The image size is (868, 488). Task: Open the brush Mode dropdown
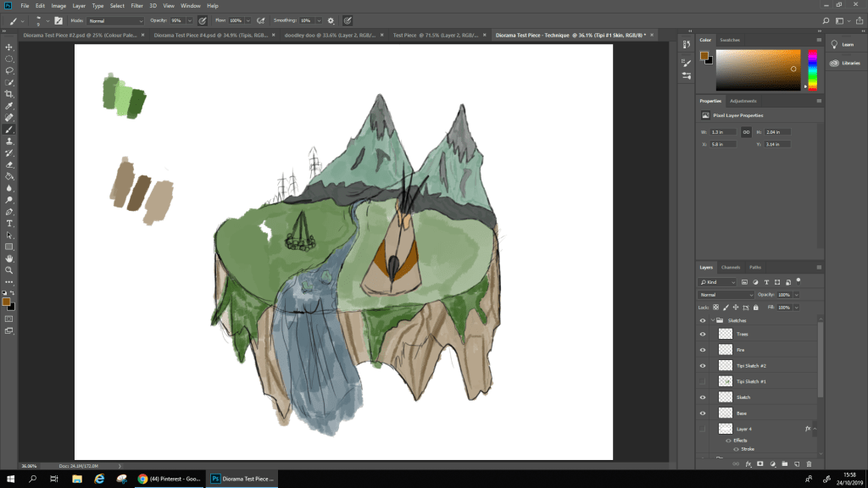point(116,19)
